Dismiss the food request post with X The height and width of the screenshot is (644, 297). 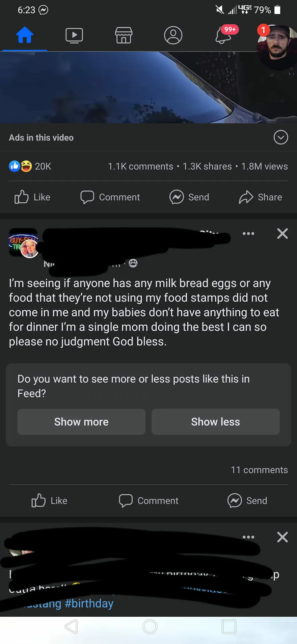pos(282,233)
